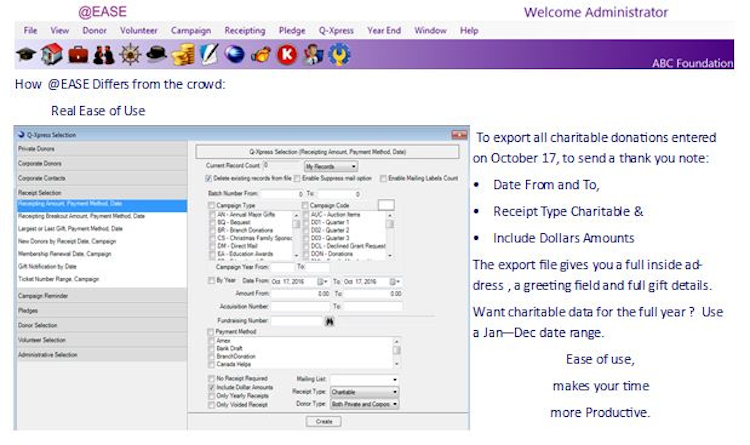This screenshot has height=445, width=750.
Task: Select Gift Notification by Date
Action: pos(102,267)
